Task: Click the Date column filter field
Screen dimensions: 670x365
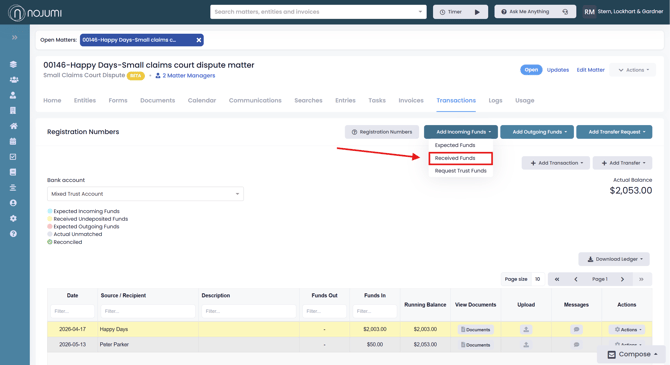Action: (72, 311)
